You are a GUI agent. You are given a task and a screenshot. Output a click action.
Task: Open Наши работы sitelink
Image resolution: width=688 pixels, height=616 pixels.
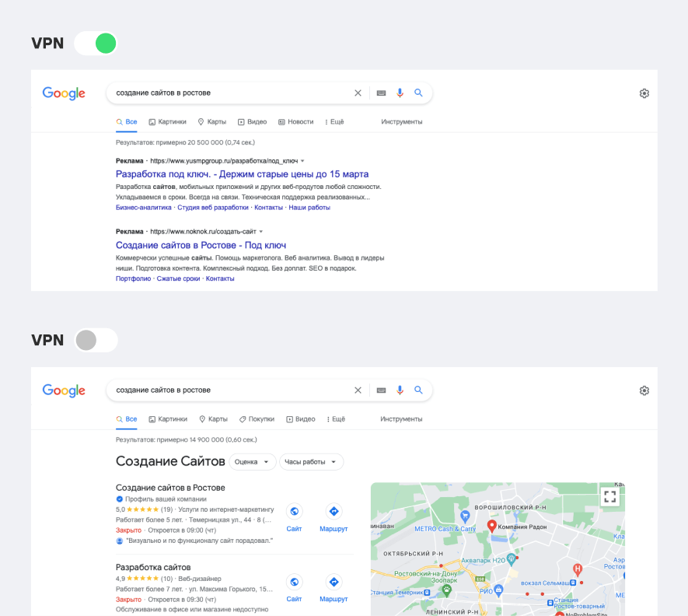point(309,208)
